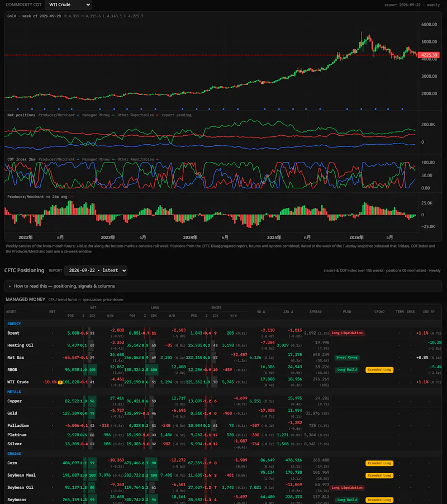Click Soybeans' Crowded Long badge
Image resolution: width=447 pixels, height=504 pixels.
click(379, 500)
